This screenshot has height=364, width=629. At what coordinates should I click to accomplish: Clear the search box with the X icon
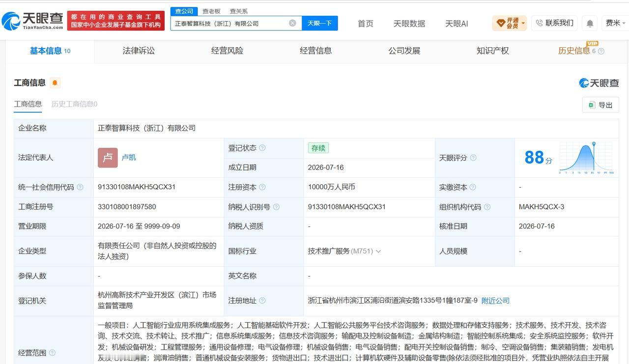pos(292,23)
